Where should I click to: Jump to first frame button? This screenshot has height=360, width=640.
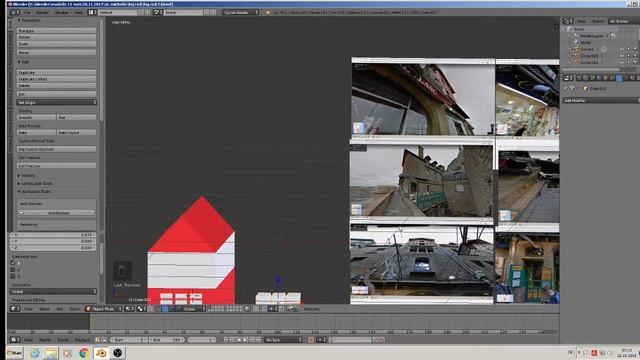point(226,340)
